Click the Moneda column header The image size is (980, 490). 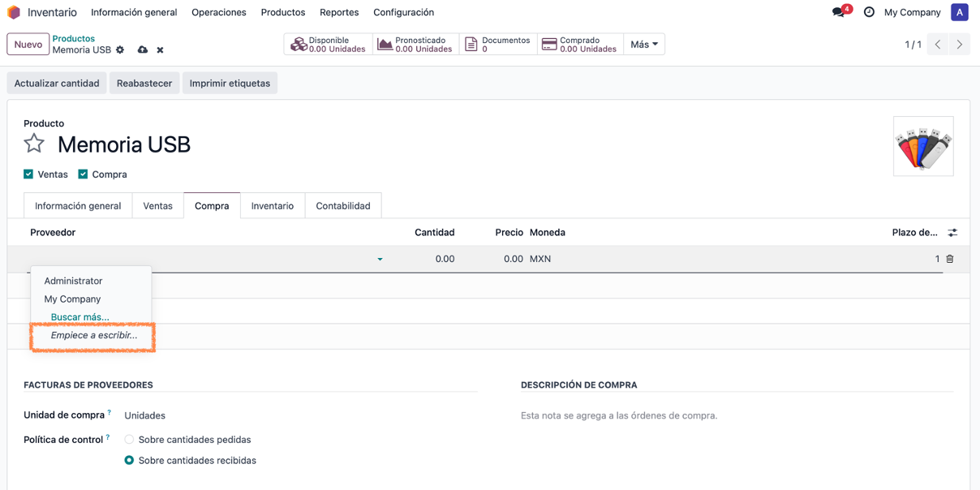pyautogui.click(x=548, y=233)
